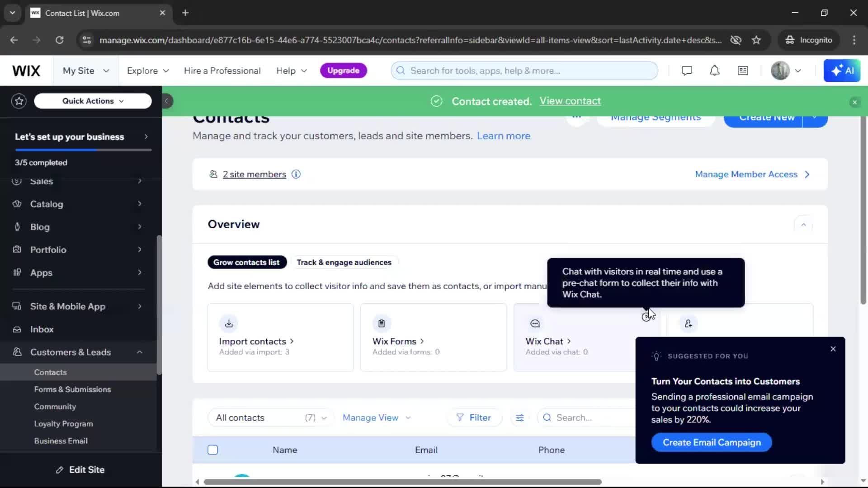
Task: Open the 2 site members link
Action: point(254,174)
